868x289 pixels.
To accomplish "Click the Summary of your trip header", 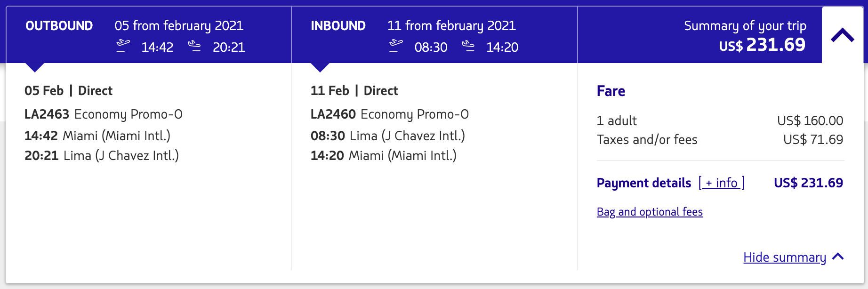I will point(745,26).
